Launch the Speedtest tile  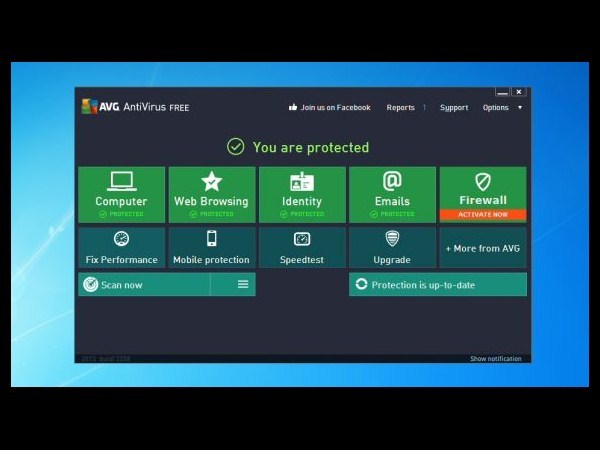(301, 247)
